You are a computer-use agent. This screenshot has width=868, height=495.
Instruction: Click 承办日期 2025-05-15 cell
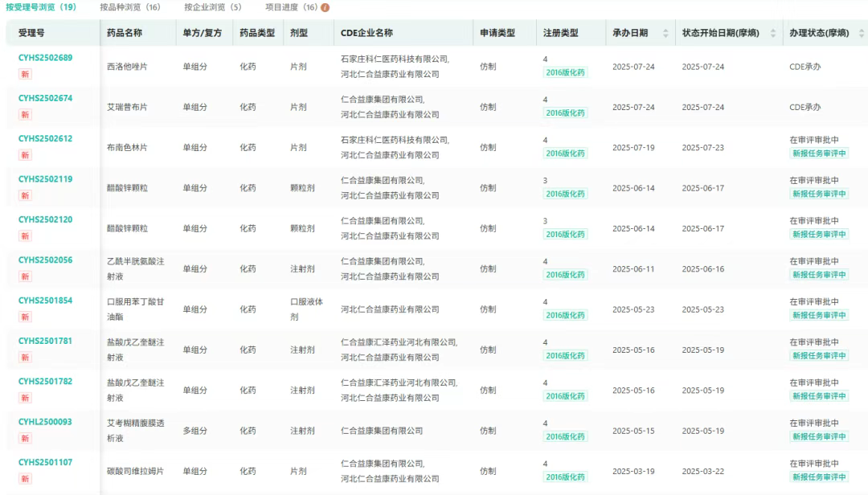tap(633, 431)
